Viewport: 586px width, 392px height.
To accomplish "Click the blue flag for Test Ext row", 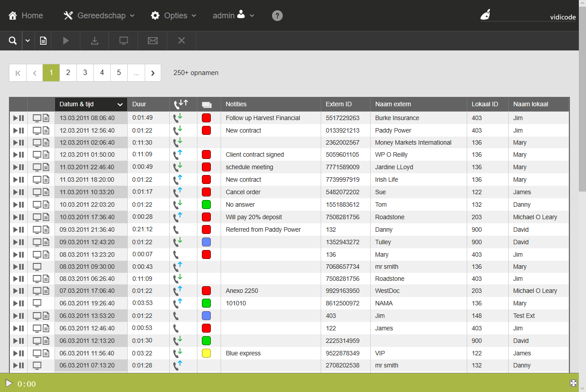I will click(206, 316).
